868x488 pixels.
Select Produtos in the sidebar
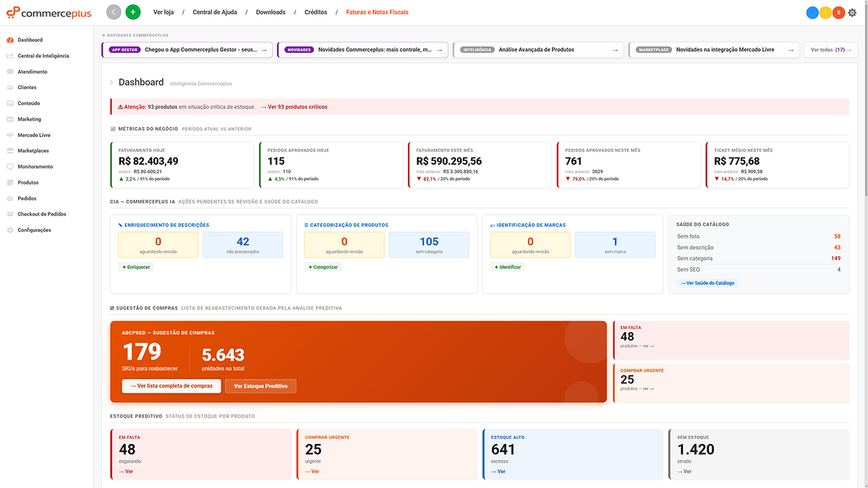coord(28,183)
